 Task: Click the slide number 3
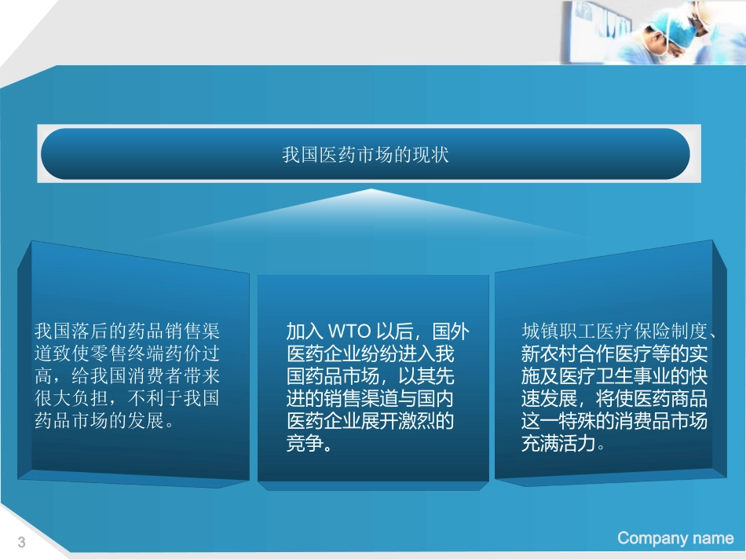pos(21,542)
